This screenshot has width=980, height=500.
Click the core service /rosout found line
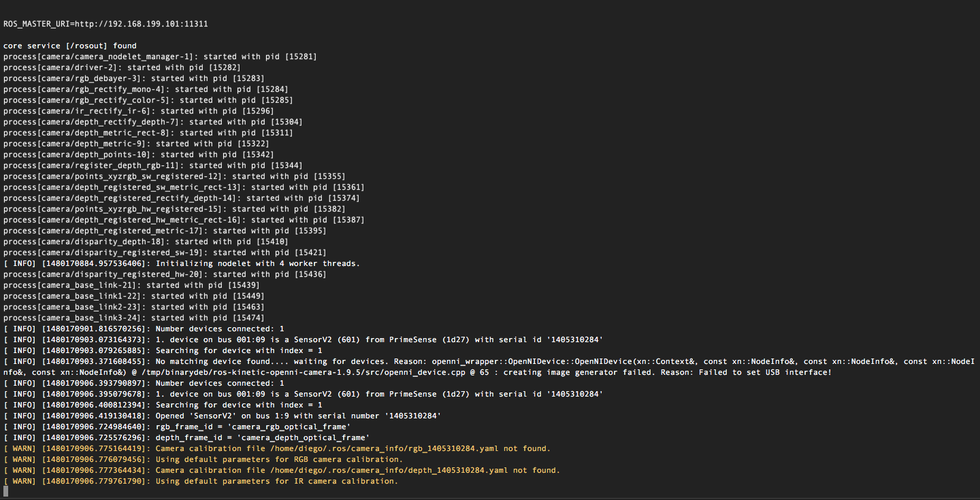click(70, 46)
